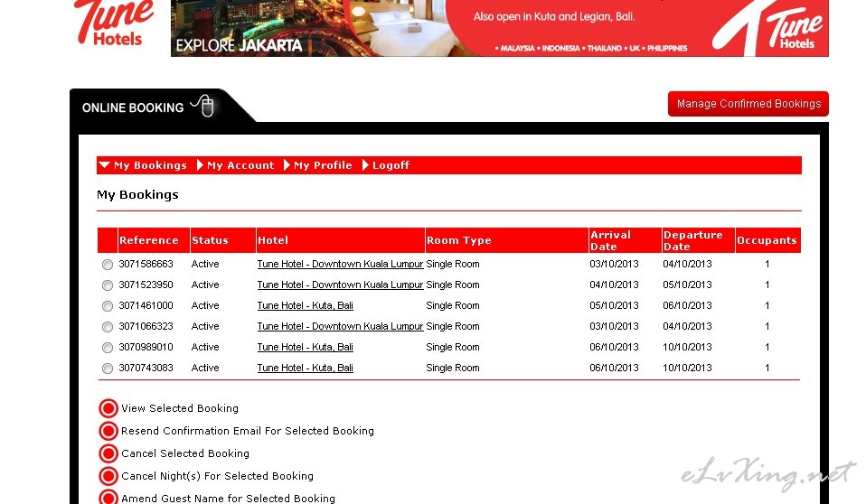This screenshot has height=504, width=866.
Task: Open the Explore Jakarta banner advertisement
Action: coord(499,28)
